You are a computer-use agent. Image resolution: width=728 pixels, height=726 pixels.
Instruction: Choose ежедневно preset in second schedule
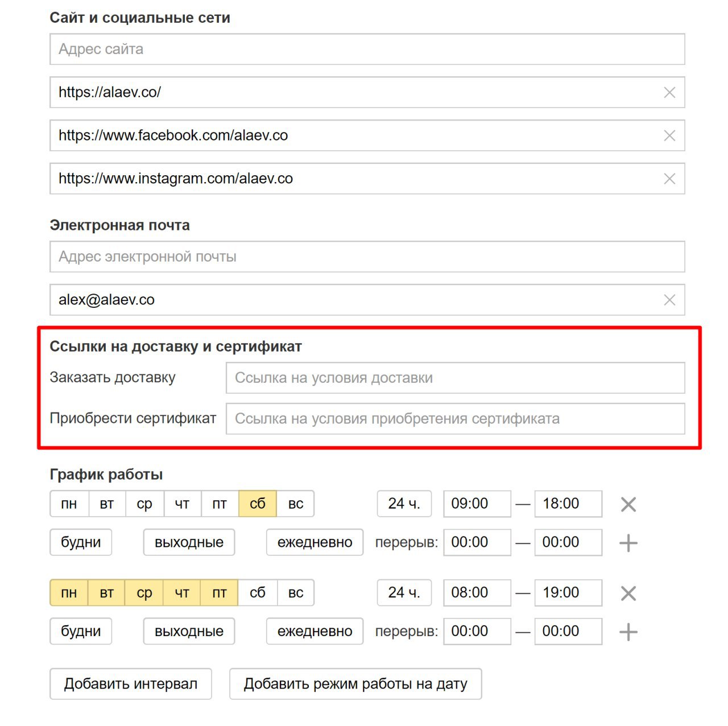tap(315, 632)
